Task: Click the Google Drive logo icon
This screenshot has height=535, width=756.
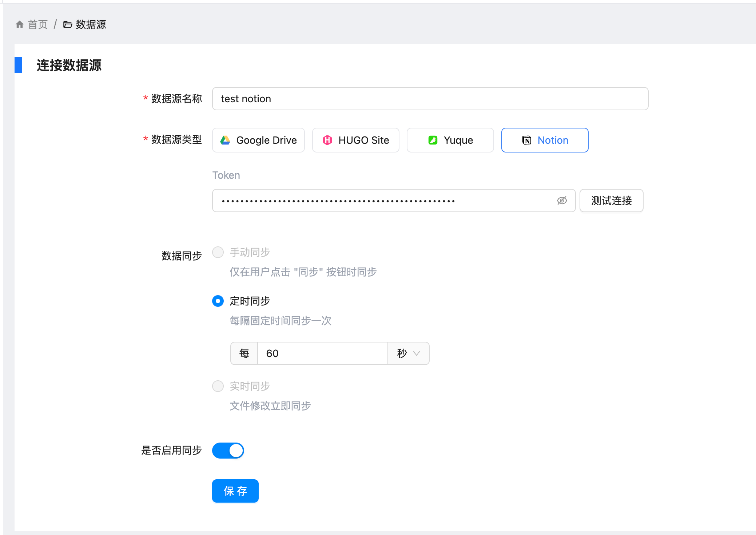Action: tap(226, 140)
